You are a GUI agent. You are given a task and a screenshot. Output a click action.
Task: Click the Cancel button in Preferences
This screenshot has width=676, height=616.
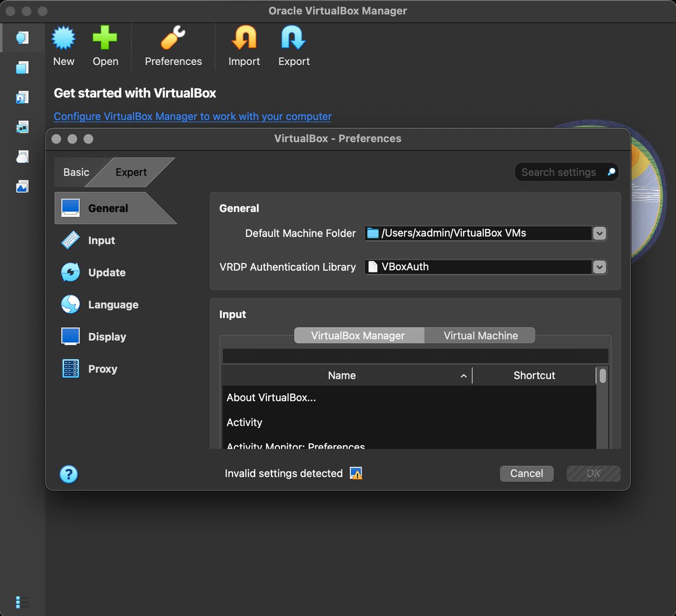coord(527,474)
